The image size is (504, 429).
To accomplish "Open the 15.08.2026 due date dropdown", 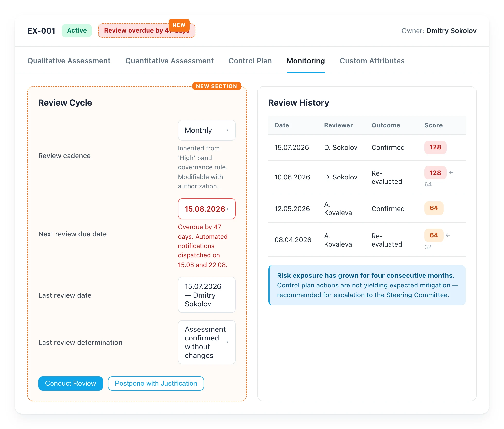I will point(207,209).
